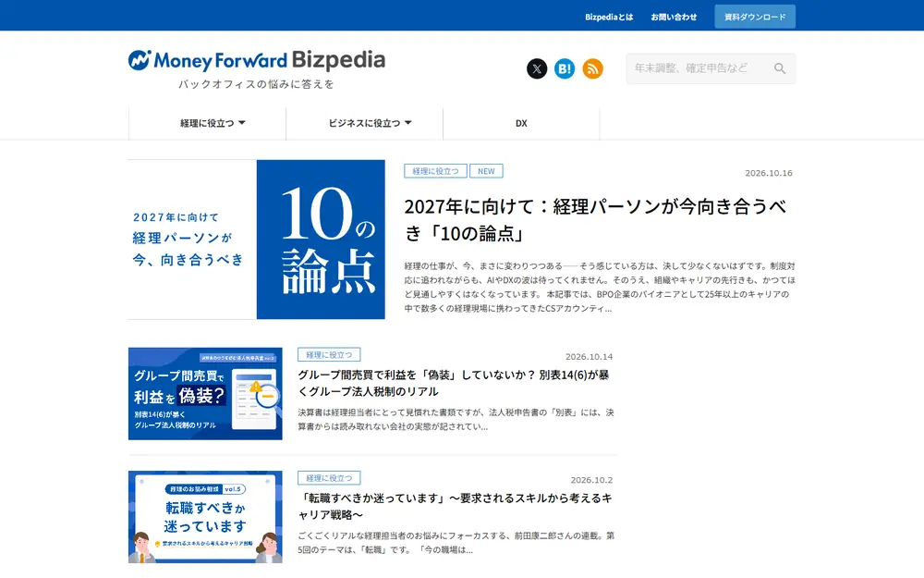The image size is (924, 578).
Task: Click the date 2026.10.16
Action: pyautogui.click(x=769, y=173)
